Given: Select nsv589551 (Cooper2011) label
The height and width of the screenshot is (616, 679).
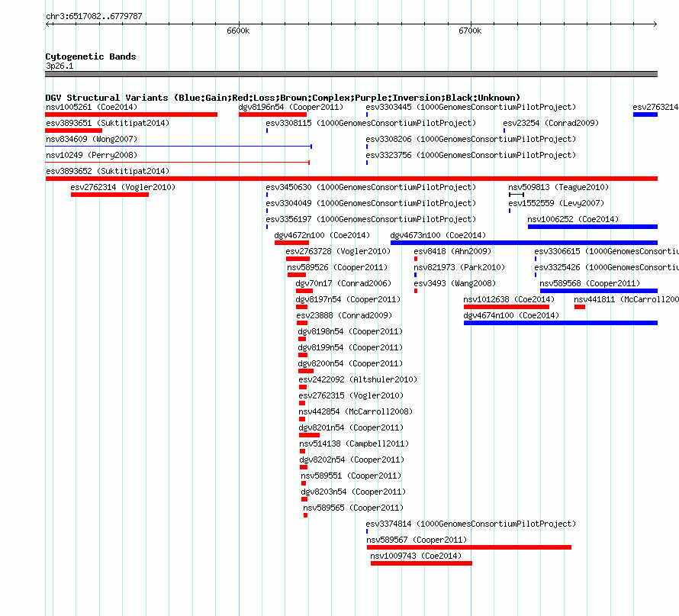Looking at the screenshot, I should [351, 476].
